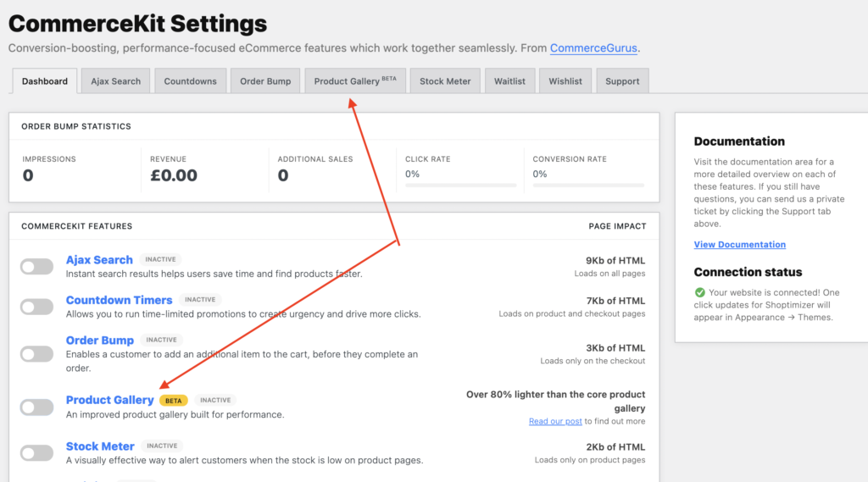Click the COMMERCEKIT FEATURES heading
Image resolution: width=868 pixels, height=482 pixels.
click(77, 226)
